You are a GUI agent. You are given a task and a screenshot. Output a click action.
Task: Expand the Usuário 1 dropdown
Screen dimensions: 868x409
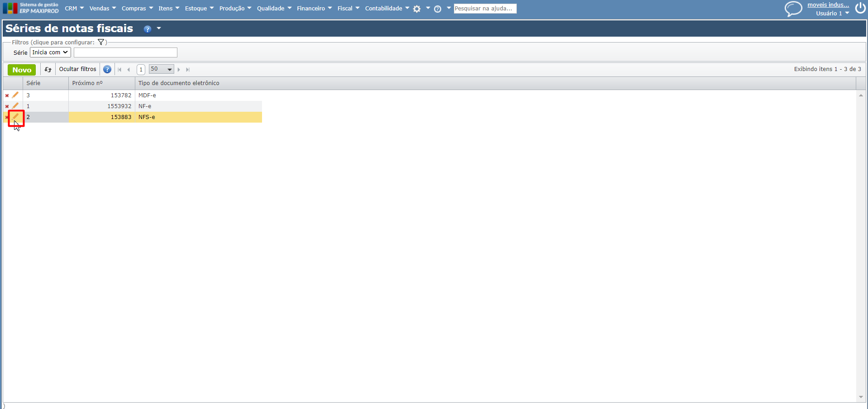coord(832,13)
